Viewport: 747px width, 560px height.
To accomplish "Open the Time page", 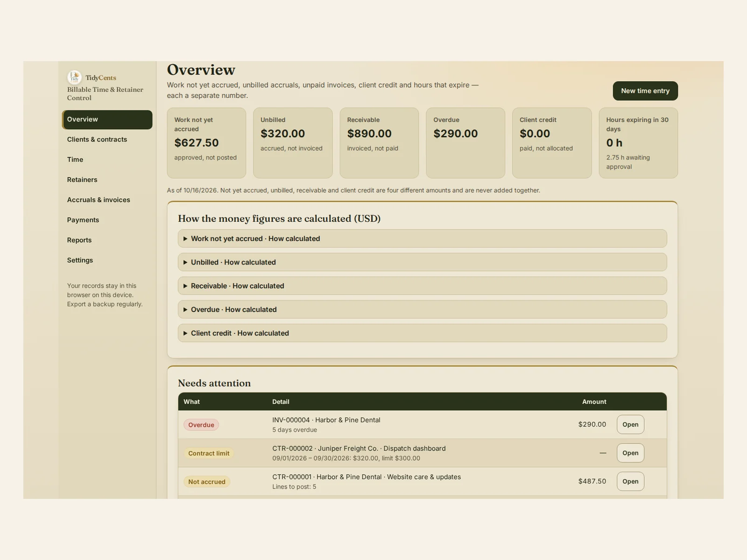I will click(x=107, y=160).
